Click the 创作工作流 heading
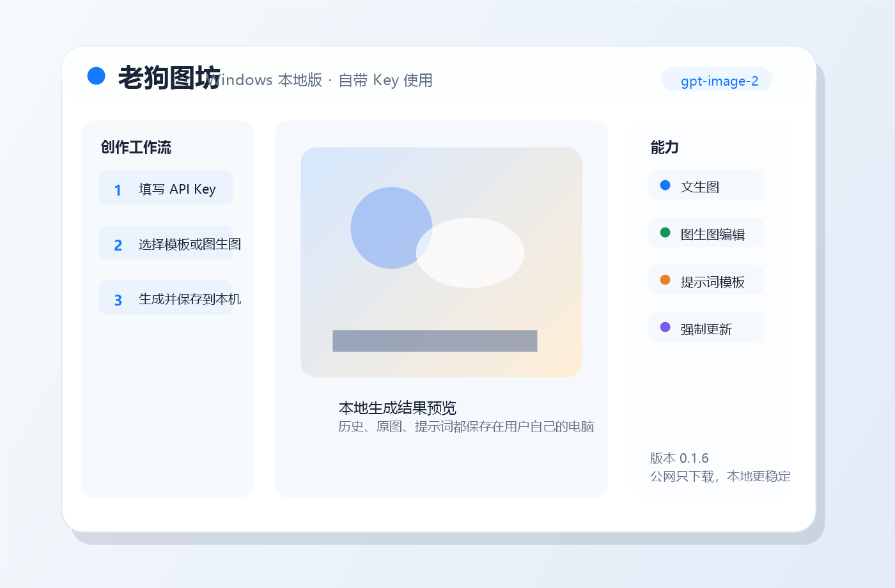The width and height of the screenshot is (895, 588). (x=136, y=147)
